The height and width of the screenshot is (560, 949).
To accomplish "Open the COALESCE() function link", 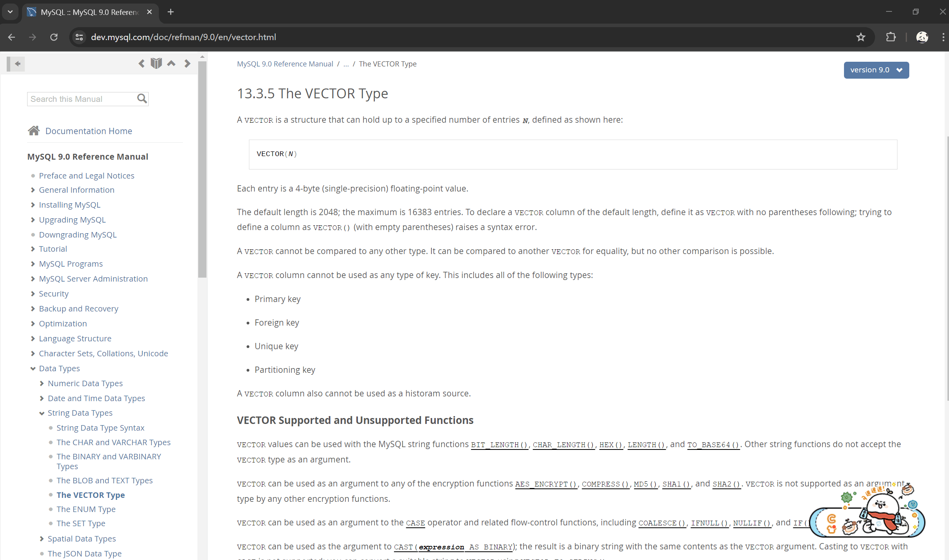I will click(x=662, y=523).
